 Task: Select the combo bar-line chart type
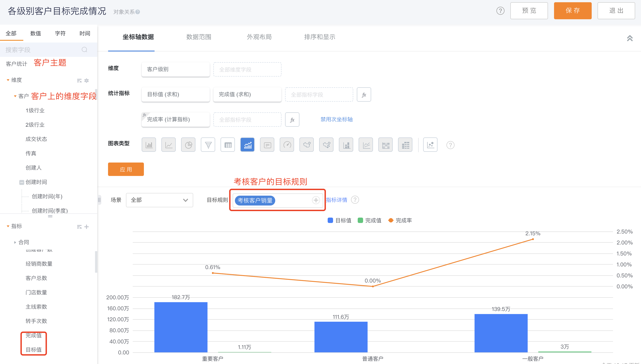pyautogui.click(x=247, y=145)
